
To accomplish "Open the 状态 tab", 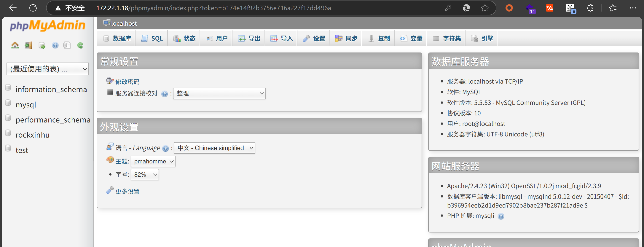I will (184, 38).
